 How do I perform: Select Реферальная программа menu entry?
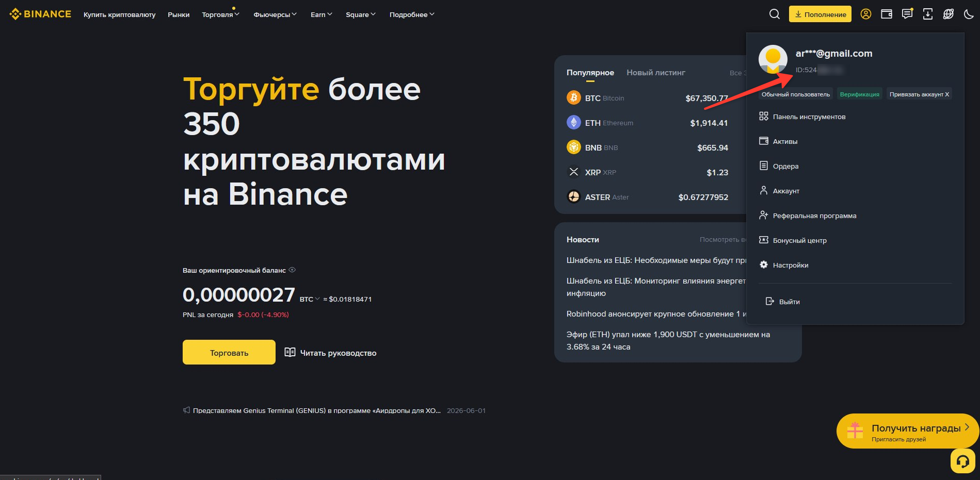[855, 216]
